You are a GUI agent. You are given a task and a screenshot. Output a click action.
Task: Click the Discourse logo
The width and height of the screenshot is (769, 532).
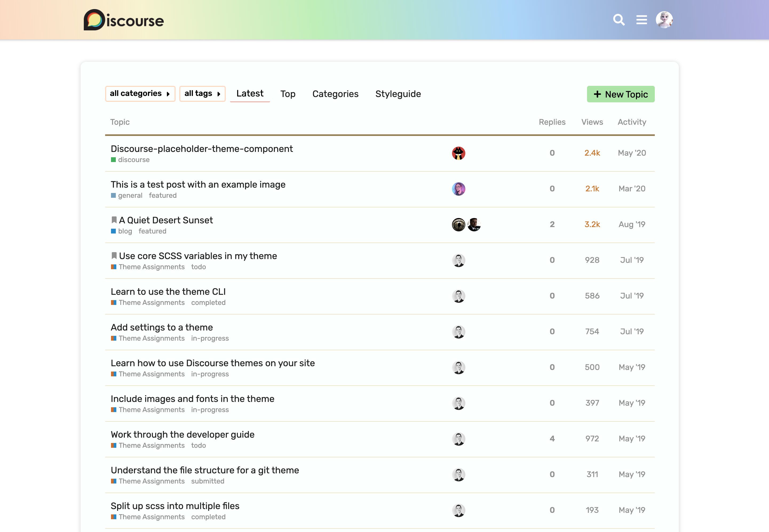tap(124, 20)
